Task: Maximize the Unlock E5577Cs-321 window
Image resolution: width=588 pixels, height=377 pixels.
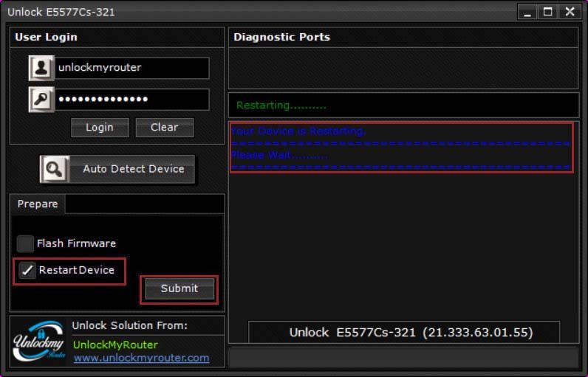Action: [548, 12]
